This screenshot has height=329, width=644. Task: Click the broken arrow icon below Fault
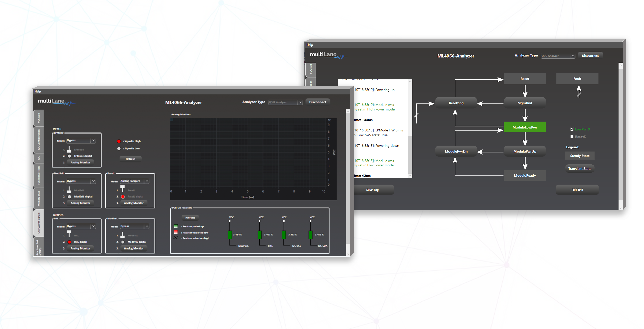click(x=579, y=92)
